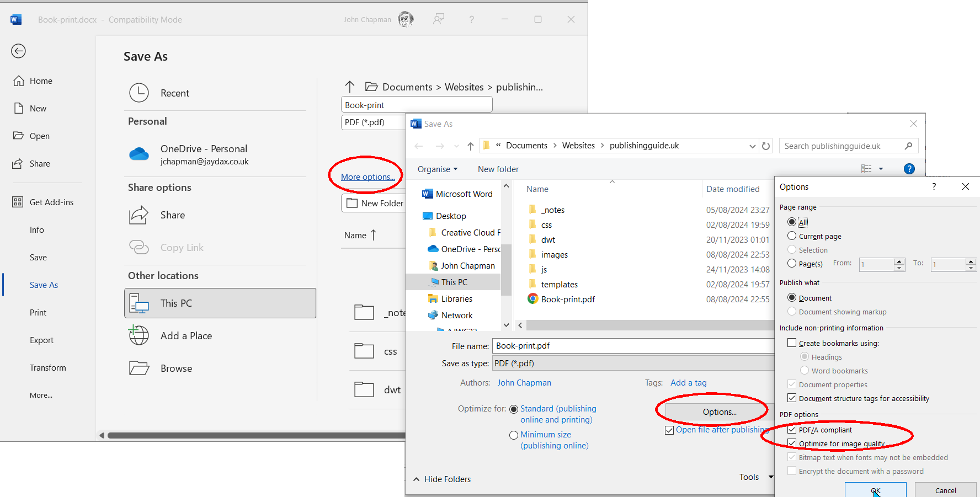The width and height of the screenshot is (980, 497).
Task: Click the back arrow in Word backstage
Action: pyautogui.click(x=18, y=51)
